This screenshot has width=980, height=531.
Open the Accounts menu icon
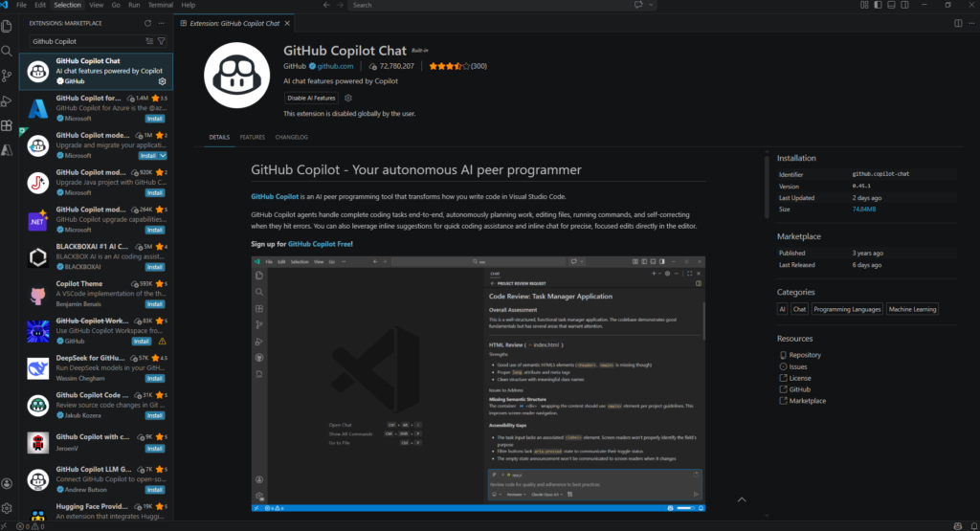point(7,483)
